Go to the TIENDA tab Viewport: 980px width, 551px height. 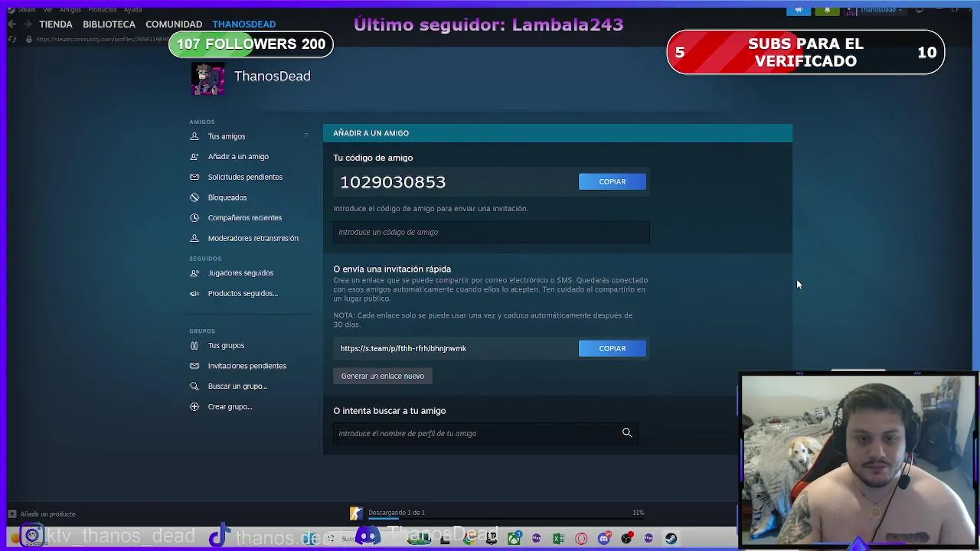point(56,24)
